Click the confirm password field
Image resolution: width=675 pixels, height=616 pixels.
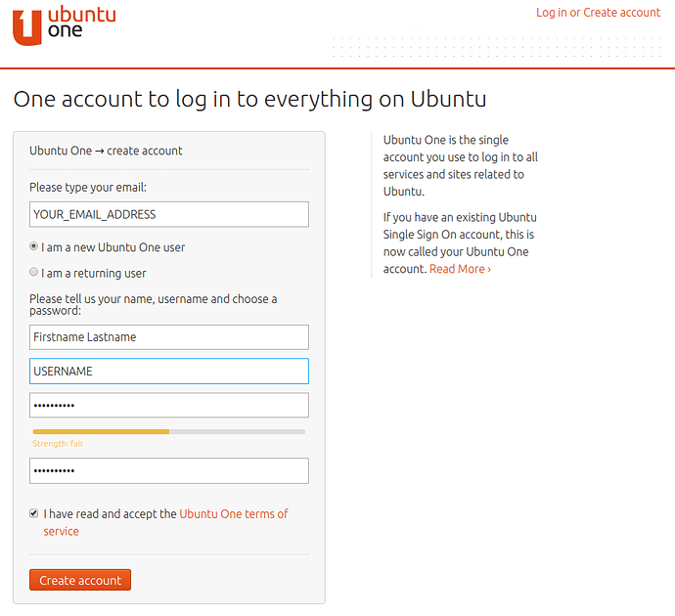pos(169,471)
